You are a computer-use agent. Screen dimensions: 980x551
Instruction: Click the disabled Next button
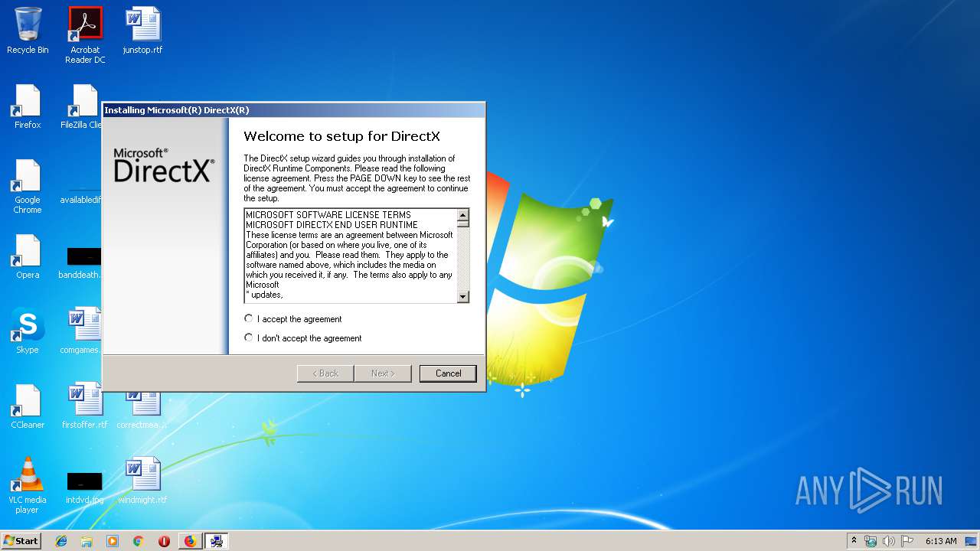coord(383,373)
